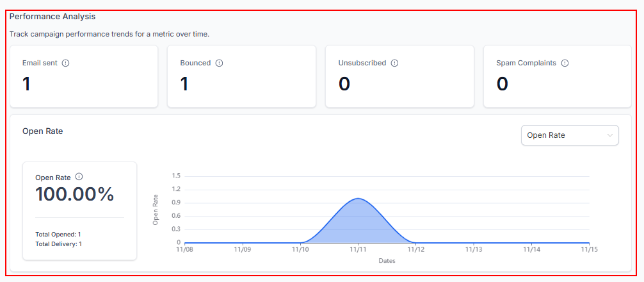Viewport: 644px width, 282px height.
Task: Click the Spam Complaints count of zero
Action: (x=502, y=84)
